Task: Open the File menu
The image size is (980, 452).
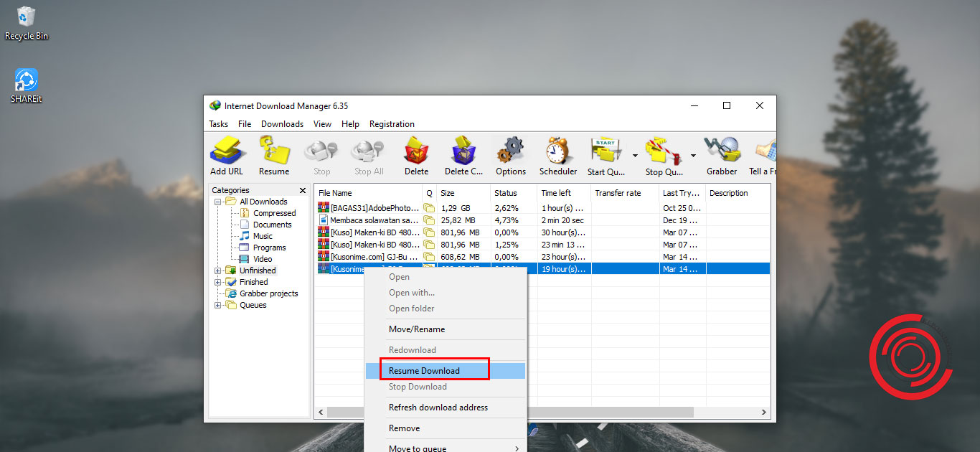Action: point(245,124)
